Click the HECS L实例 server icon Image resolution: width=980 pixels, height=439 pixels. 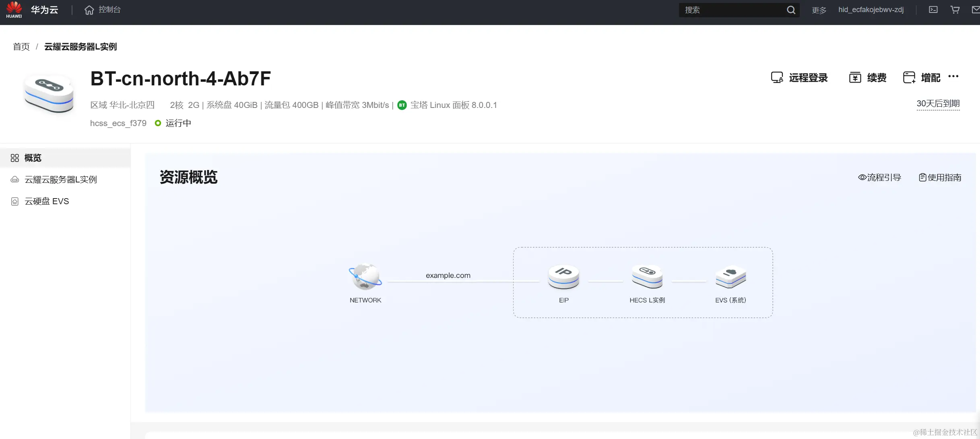(x=647, y=277)
